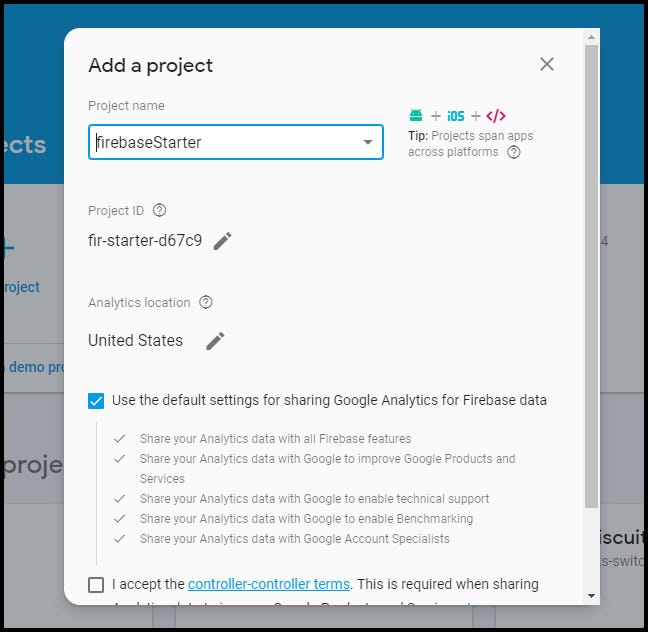Click the help icon beside platforms tip

[514, 153]
